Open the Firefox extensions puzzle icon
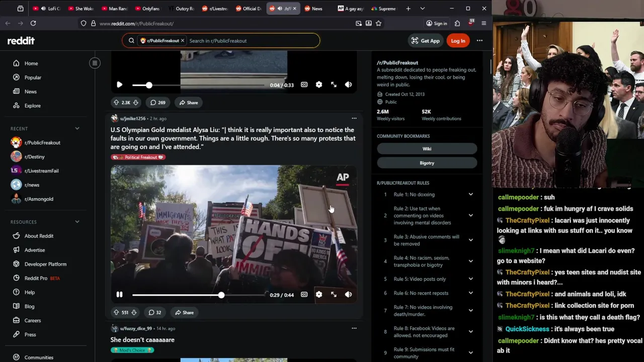Image resolution: width=644 pixels, height=362 pixels. coord(457,23)
